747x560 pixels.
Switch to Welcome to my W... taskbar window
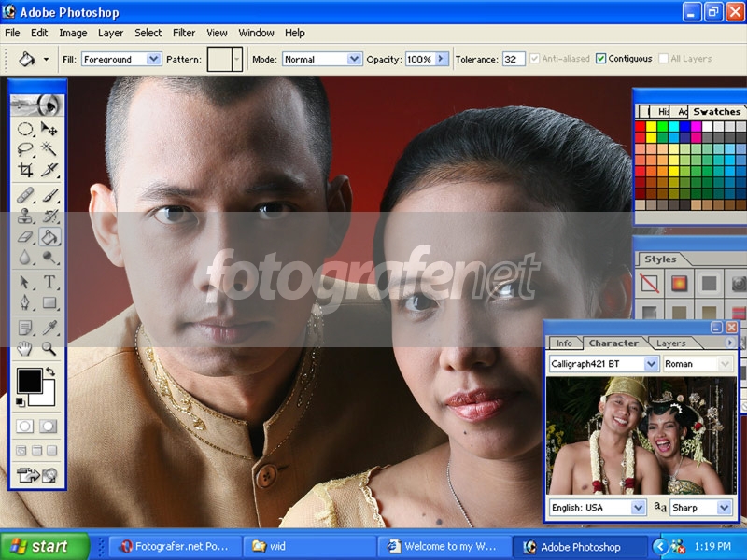coord(444,547)
